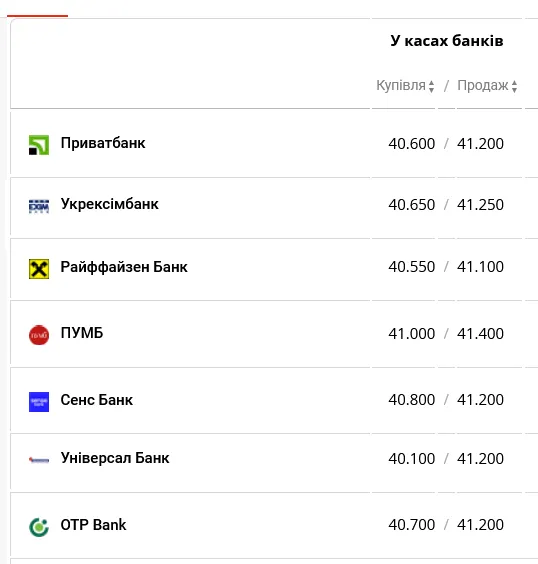538x564 pixels.
Task: Open the ПУМБ bank link
Action: [x=82, y=333]
